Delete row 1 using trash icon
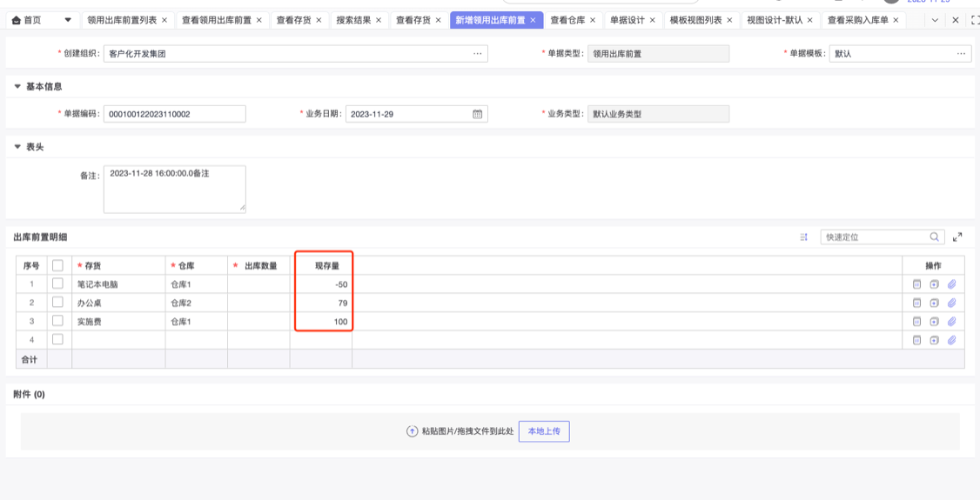Viewport: 980px width, 500px height. pyautogui.click(x=916, y=284)
